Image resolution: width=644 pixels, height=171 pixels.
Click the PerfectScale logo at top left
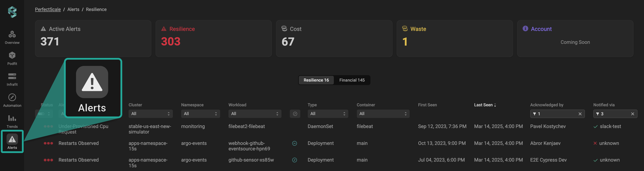click(x=12, y=12)
